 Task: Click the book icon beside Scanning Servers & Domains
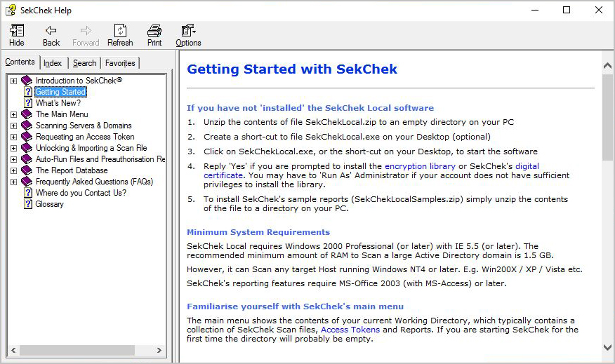pos(27,126)
